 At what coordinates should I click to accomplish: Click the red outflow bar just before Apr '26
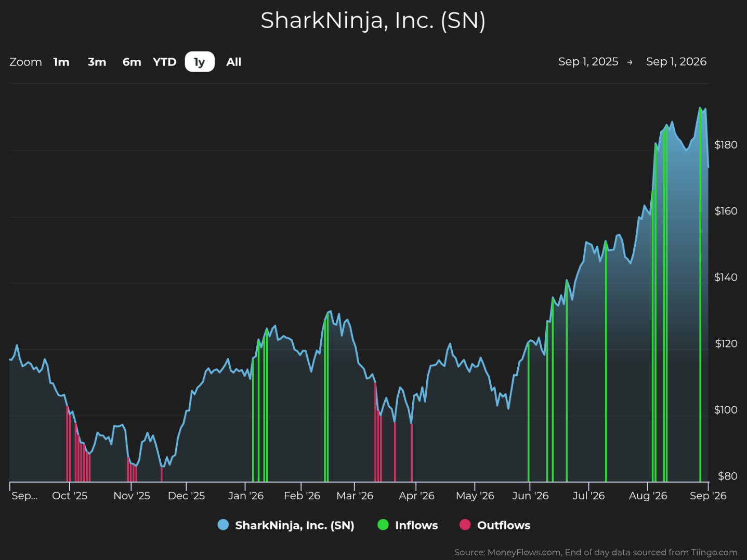pyautogui.click(x=412, y=452)
